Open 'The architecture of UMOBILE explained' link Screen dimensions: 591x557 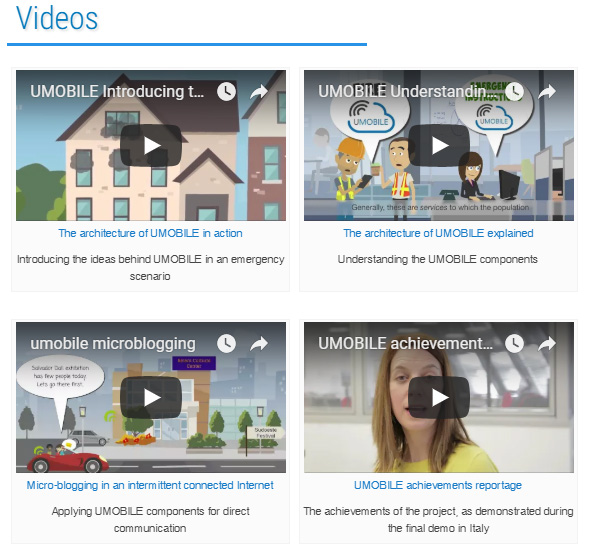[438, 233]
